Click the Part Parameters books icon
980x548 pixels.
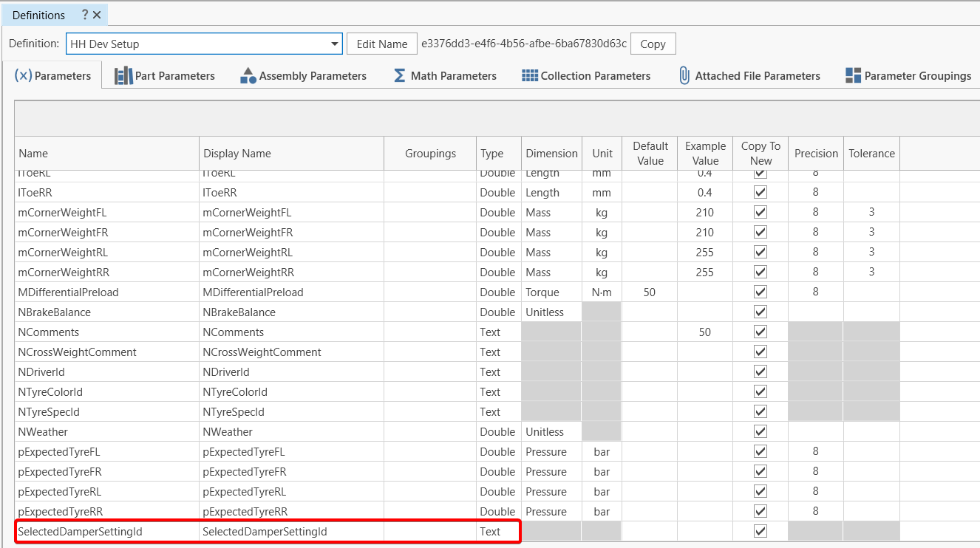(123, 75)
